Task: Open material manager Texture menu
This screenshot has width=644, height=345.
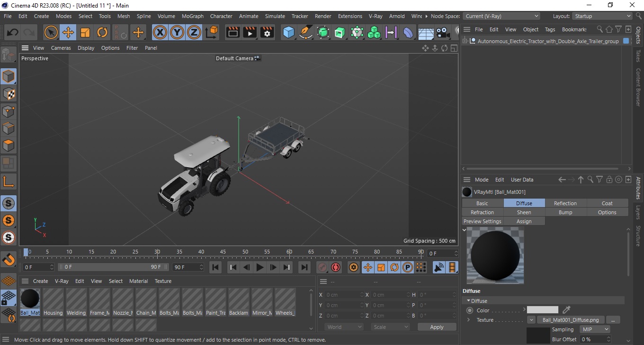Action: point(163,281)
